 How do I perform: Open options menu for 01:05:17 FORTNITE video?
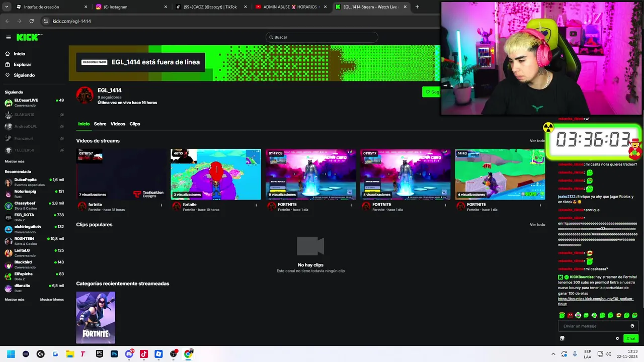[x=446, y=205]
